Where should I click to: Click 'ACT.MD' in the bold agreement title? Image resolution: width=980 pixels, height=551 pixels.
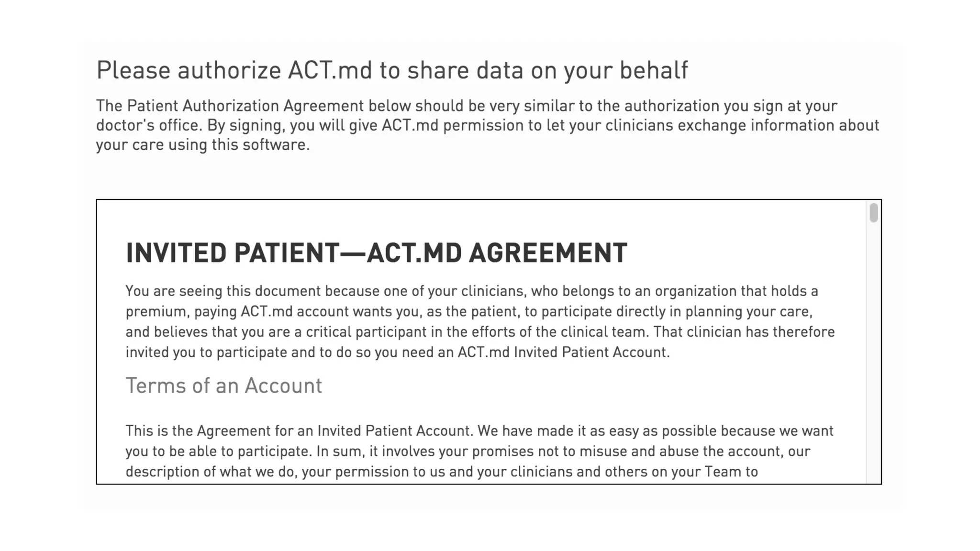(x=414, y=253)
